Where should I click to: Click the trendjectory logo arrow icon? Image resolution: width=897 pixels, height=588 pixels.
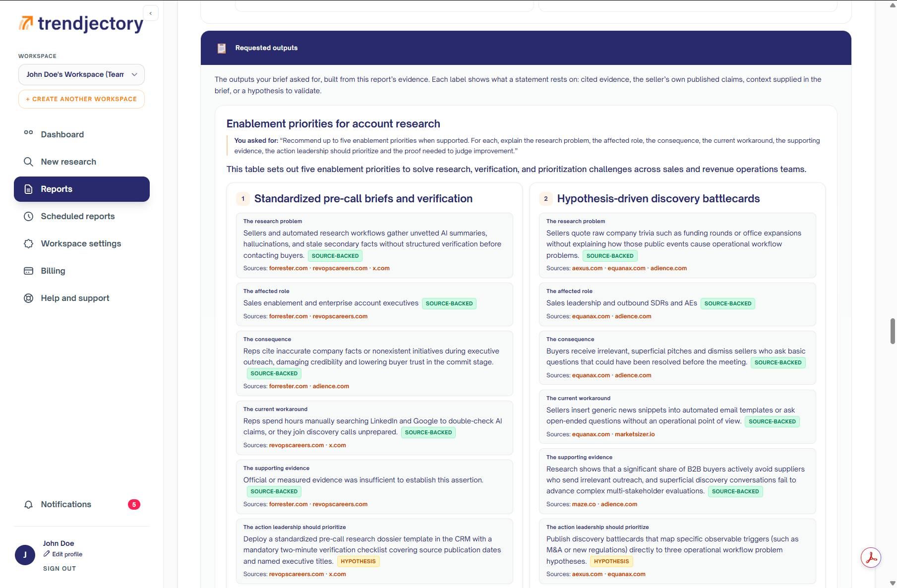(26, 23)
